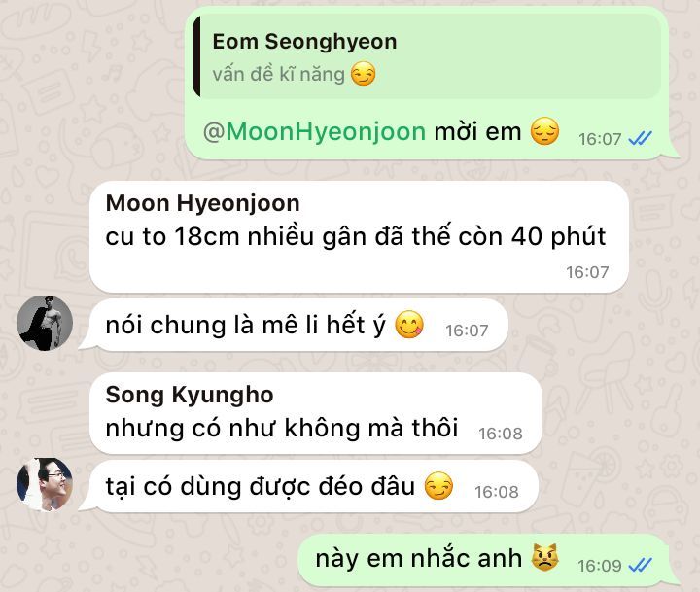Open Song Kyungho's profile avatar
Screen dimensions: 700x592
45,484
